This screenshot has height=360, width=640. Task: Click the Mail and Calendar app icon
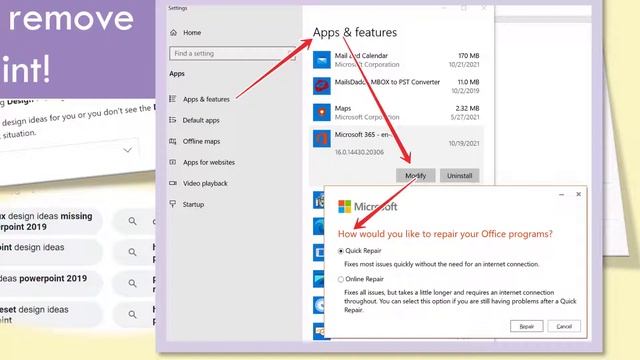[322, 60]
